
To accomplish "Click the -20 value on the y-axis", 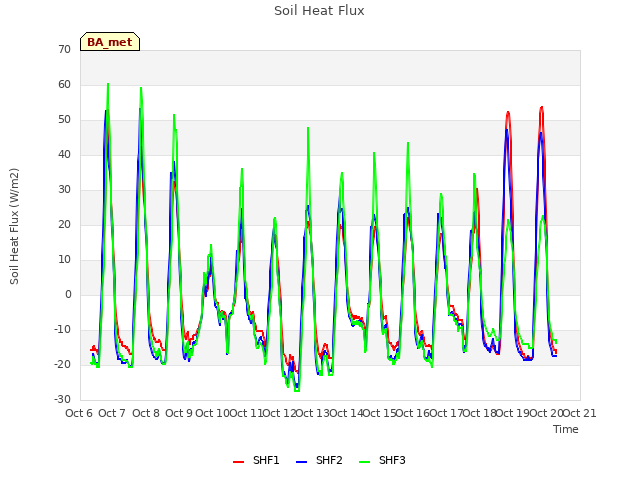I will [63, 364].
